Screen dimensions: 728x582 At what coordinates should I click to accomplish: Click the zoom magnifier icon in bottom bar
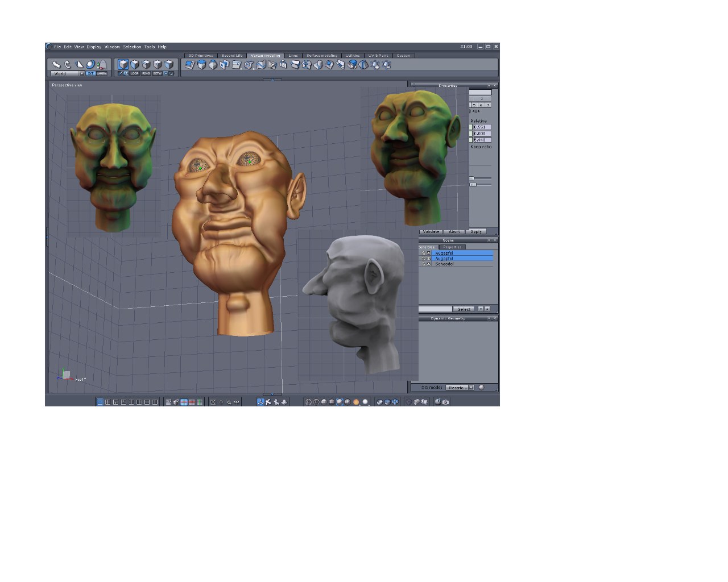pos(229,402)
